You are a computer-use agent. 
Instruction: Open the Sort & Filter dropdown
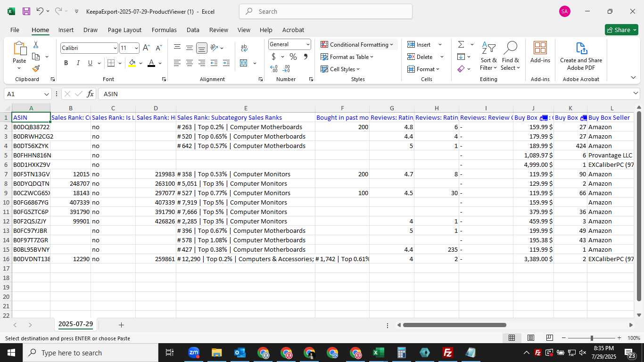pyautogui.click(x=489, y=56)
